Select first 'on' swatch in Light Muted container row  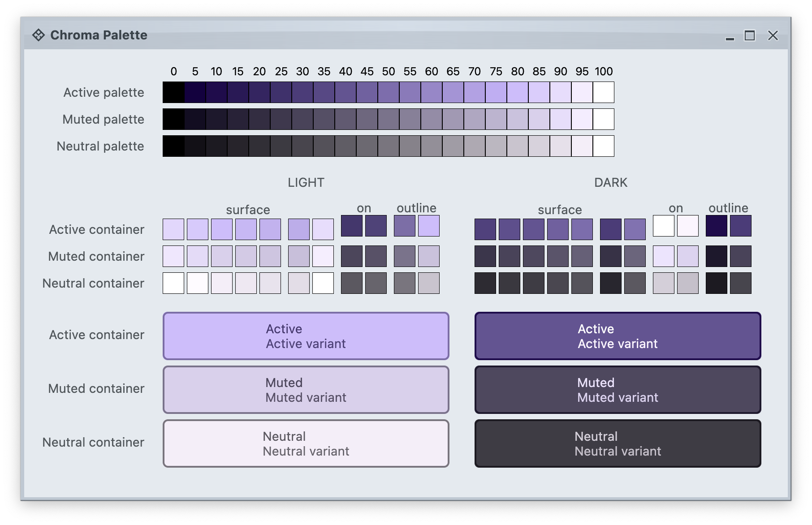tap(352, 256)
